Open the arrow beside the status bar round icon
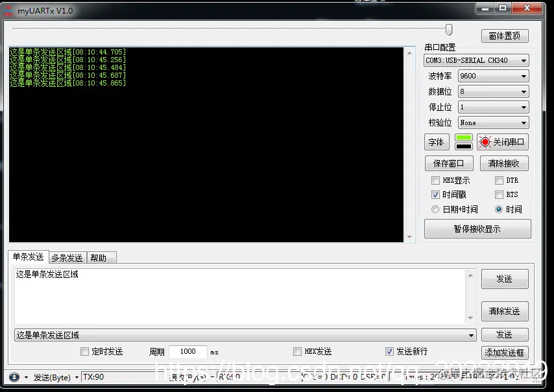This screenshot has height=392, width=554. pyautogui.click(x=26, y=378)
